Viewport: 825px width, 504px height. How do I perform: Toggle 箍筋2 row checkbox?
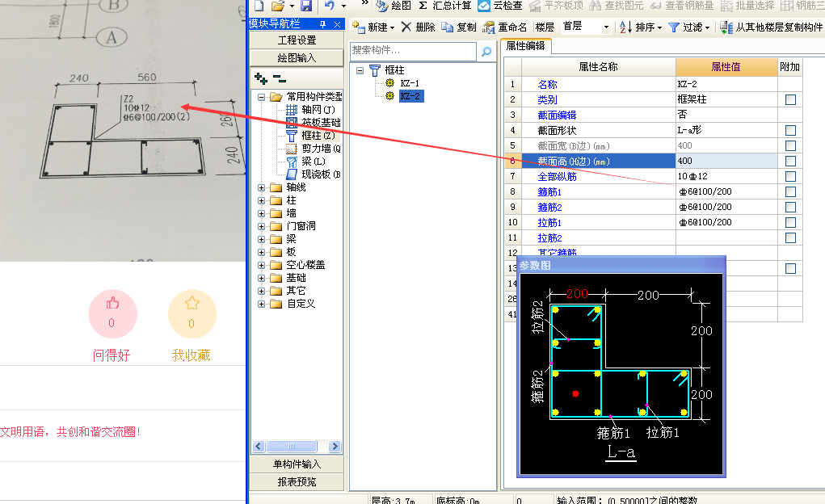tap(790, 207)
